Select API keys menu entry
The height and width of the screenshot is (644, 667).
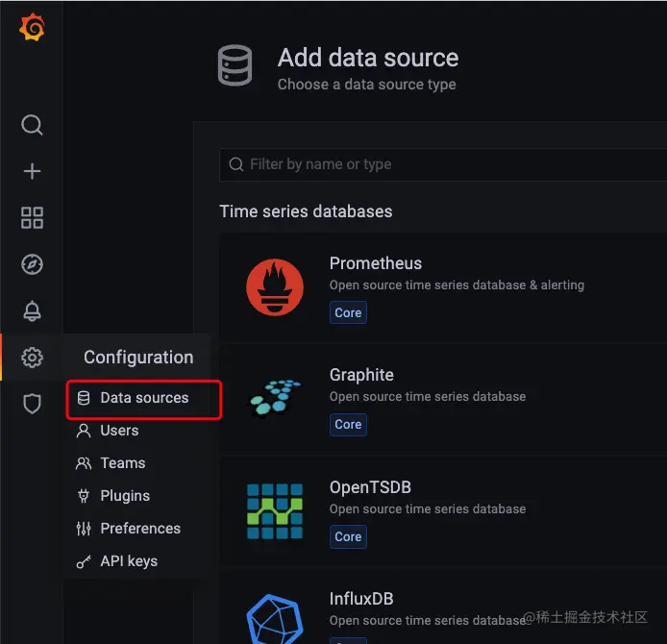click(x=129, y=561)
